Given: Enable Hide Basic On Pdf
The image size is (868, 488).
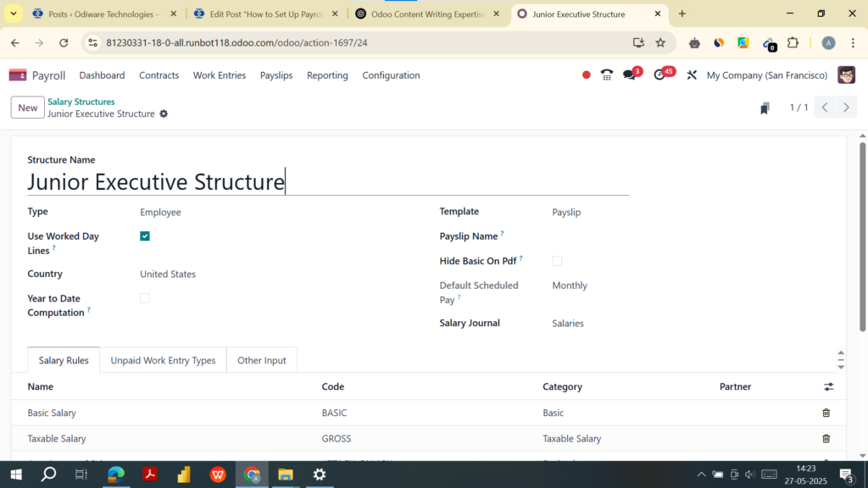Looking at the screenshot, I should pos(557,260).
